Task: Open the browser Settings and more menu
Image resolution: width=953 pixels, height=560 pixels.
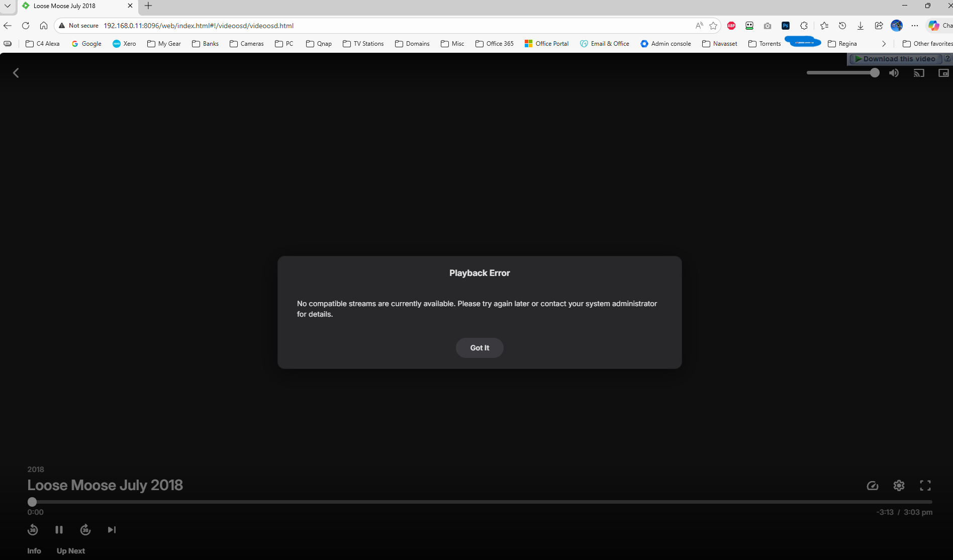Action: pyautogui.click(x=915, y=26)
